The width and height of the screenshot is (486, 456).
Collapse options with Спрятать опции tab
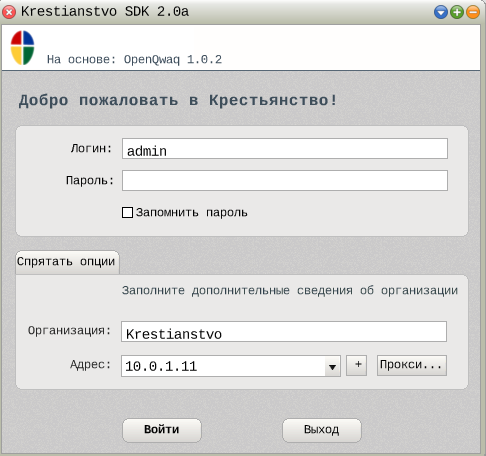[x=67, y=262]
